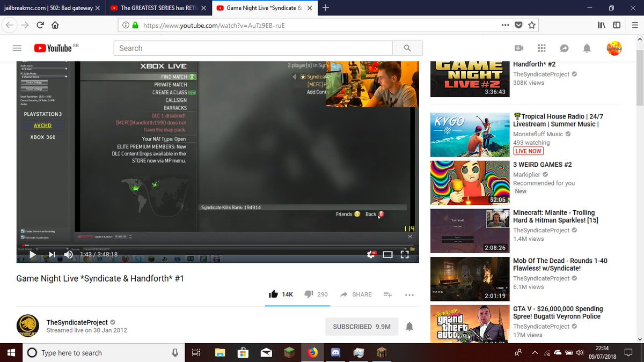Skip to next video in player
Screen dimensions: 644x362
pos(52,255)
